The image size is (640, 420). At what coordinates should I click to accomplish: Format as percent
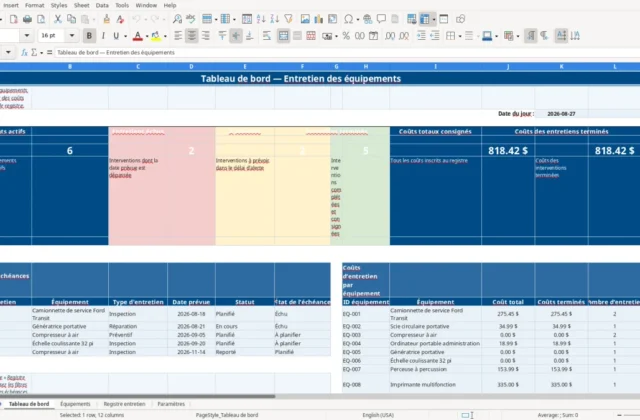click(346, 36)
